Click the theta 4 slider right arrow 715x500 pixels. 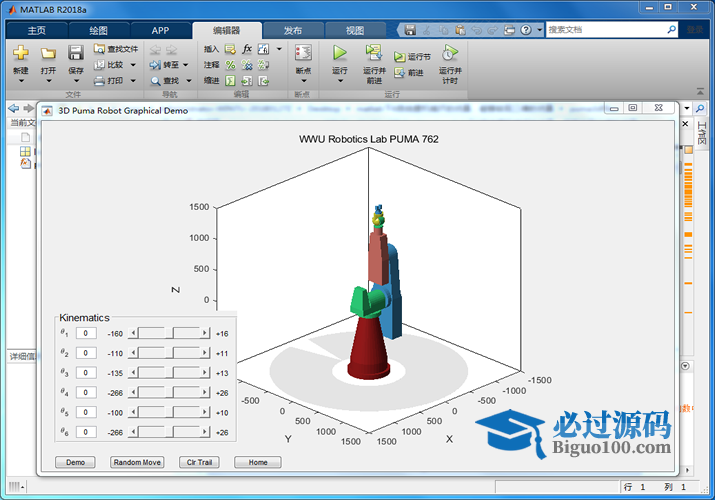click(205, 392)
